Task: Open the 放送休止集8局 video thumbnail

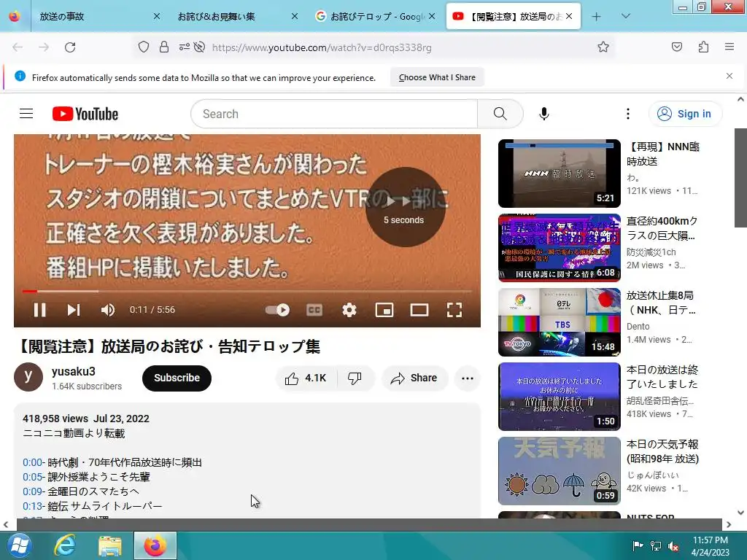Action: [x=560, y=322]
